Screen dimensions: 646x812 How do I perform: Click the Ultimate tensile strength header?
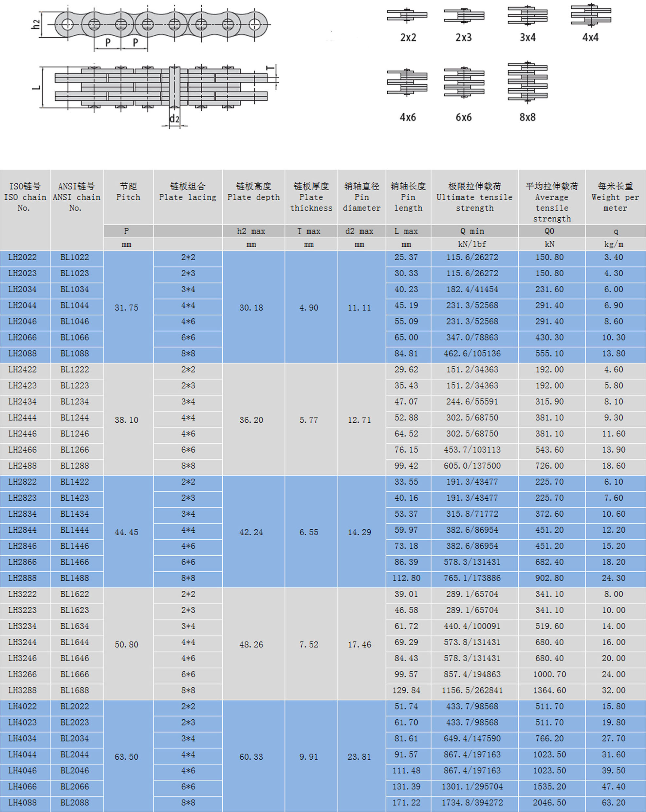pyautogui.click(x=474, y=197)
